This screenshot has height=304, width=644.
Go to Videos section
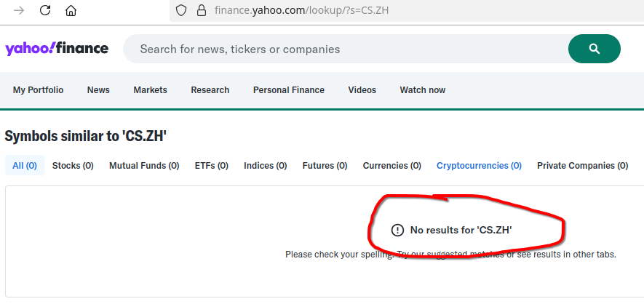(362, 90)
